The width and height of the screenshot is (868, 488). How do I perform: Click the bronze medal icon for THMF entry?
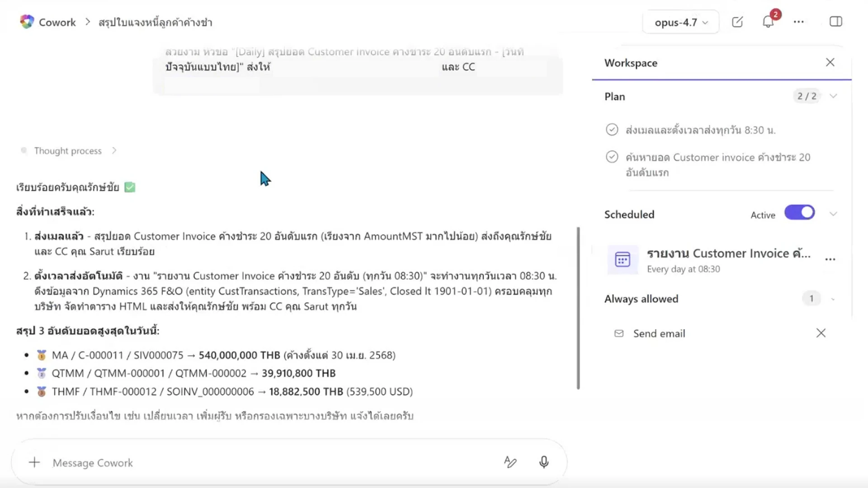42,391
